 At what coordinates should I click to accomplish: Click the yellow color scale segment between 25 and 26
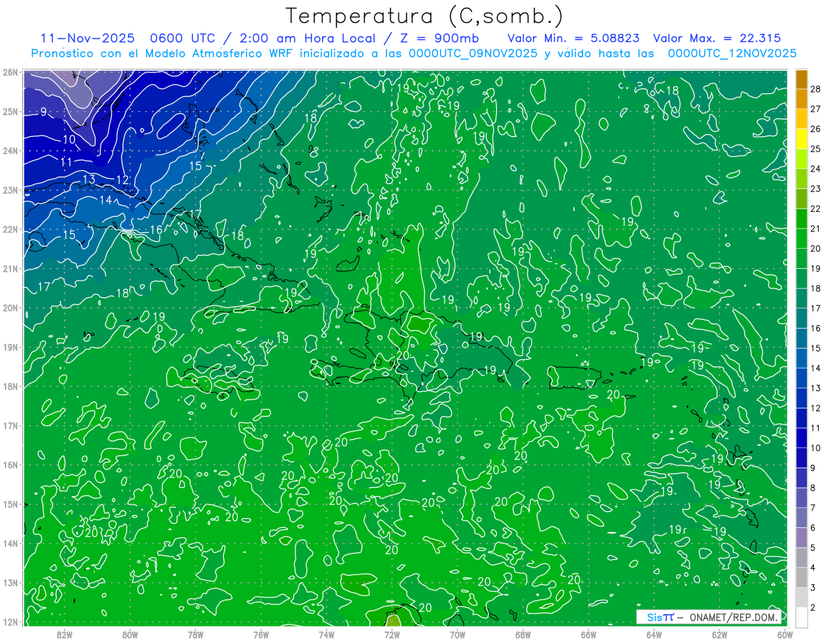coord(801,139)
